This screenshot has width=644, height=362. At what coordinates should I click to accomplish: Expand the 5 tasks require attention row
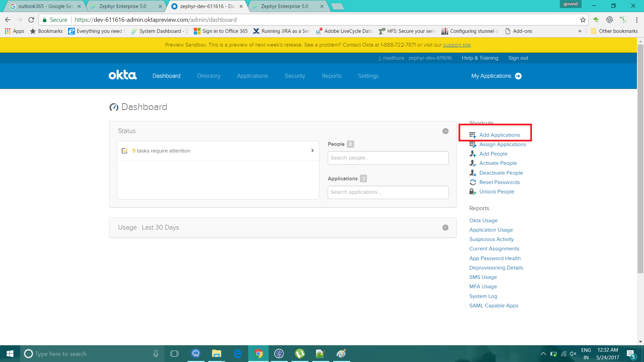pos(312,151)
